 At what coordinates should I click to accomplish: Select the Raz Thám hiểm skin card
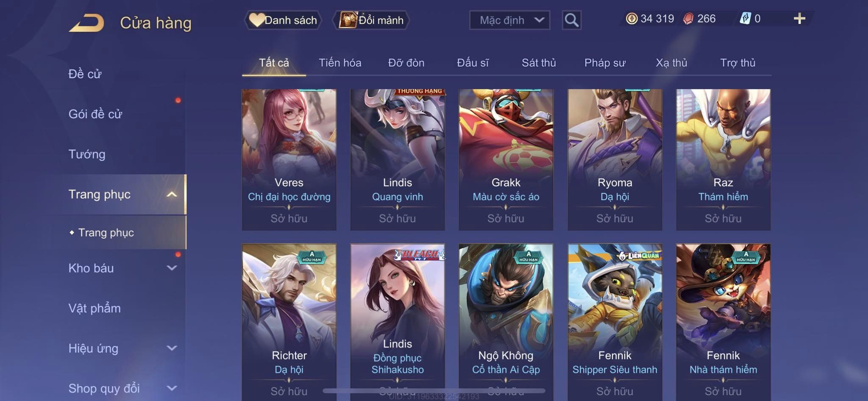pos(723,159)
